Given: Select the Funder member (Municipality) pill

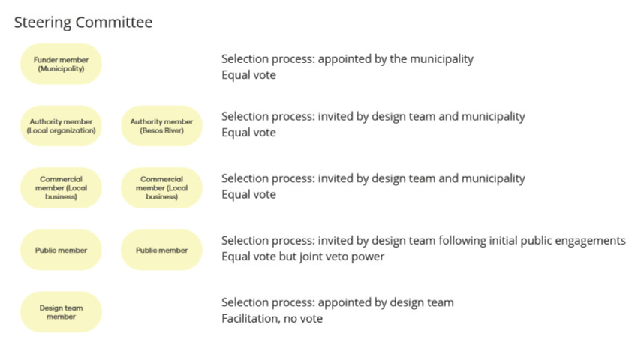Looking at the screenshot, I should [x=61, y=64].
